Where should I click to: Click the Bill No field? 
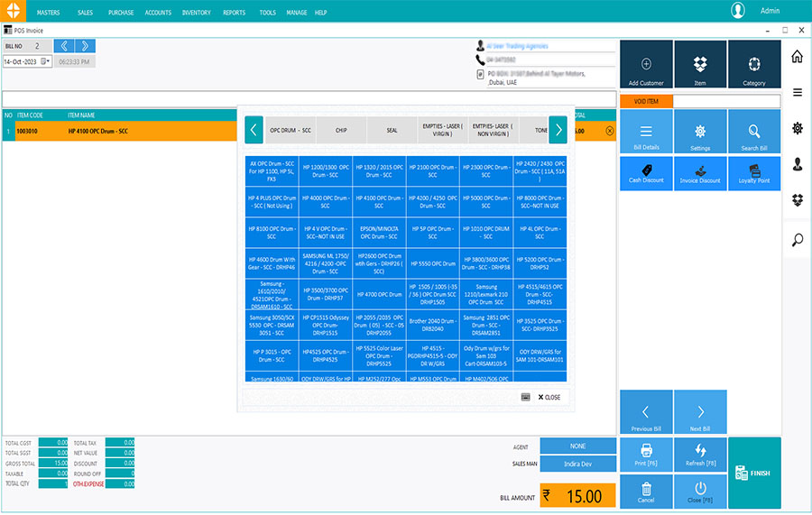tap(37, 46)
